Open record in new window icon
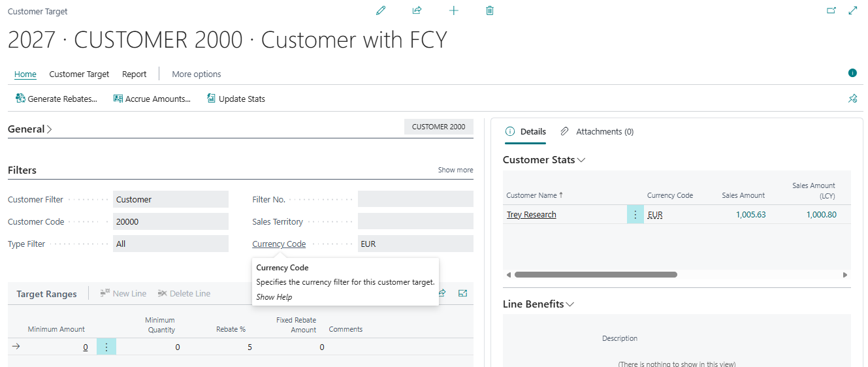This screenshot has height=367, width=868. 831,10
